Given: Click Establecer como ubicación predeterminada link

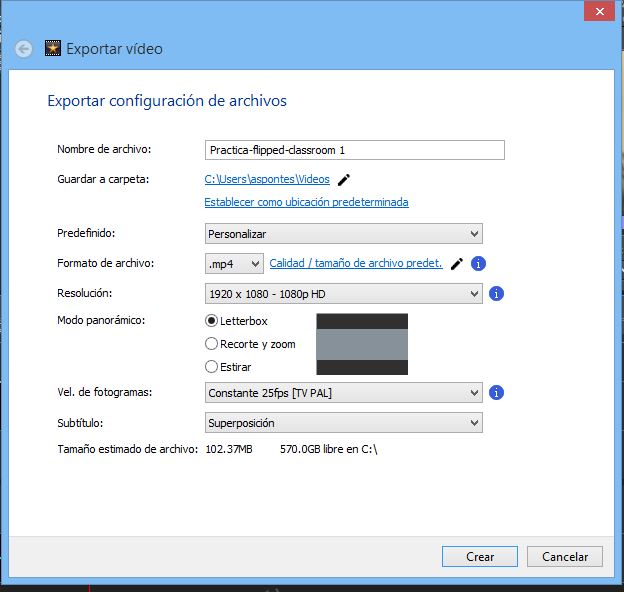Looking at the screenshot, I should pyautogui.click(x=306, y=202).
